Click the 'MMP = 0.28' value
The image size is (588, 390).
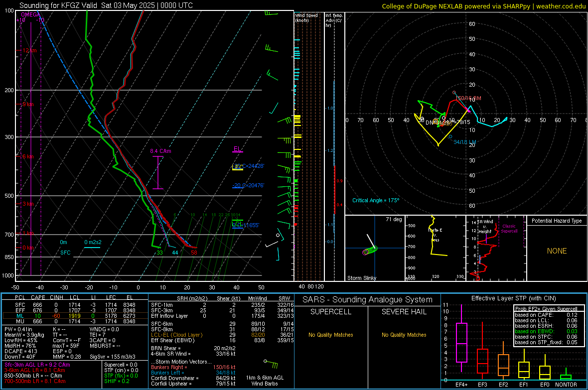tap(67, 357)
